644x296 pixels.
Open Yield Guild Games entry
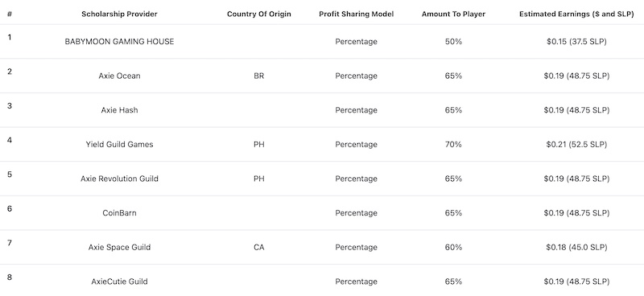coord(119,145)
